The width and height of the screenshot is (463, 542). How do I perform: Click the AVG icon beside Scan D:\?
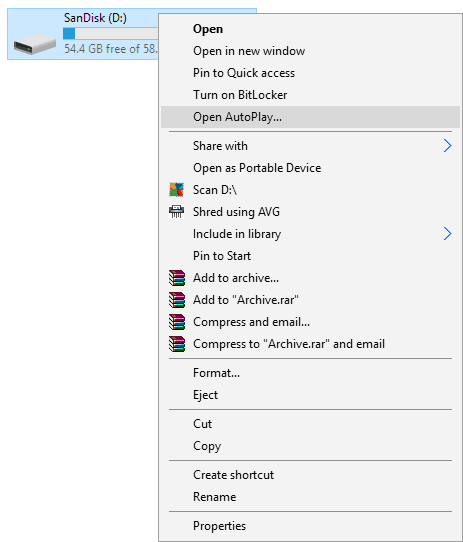pos(176,190)
